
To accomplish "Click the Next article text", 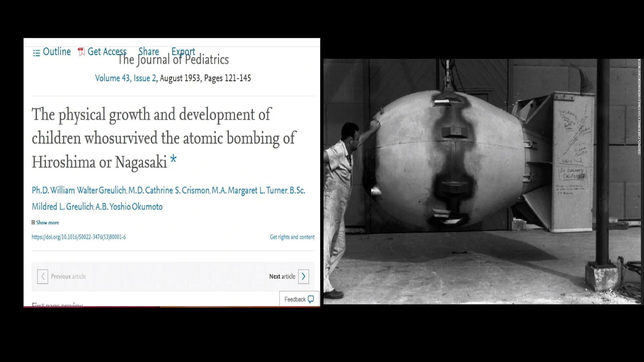I will (x=282, y=277).
